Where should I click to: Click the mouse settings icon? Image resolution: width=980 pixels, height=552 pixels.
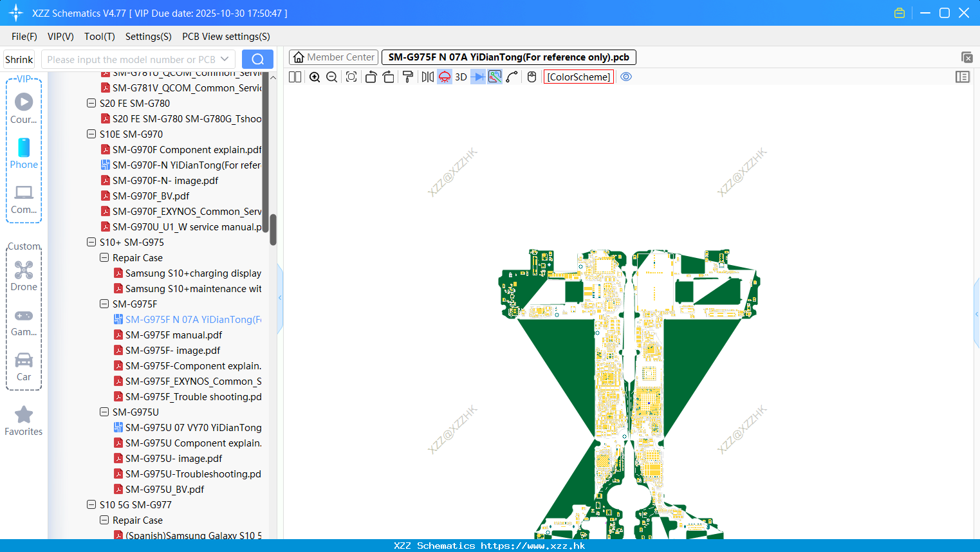click(532, 77)
